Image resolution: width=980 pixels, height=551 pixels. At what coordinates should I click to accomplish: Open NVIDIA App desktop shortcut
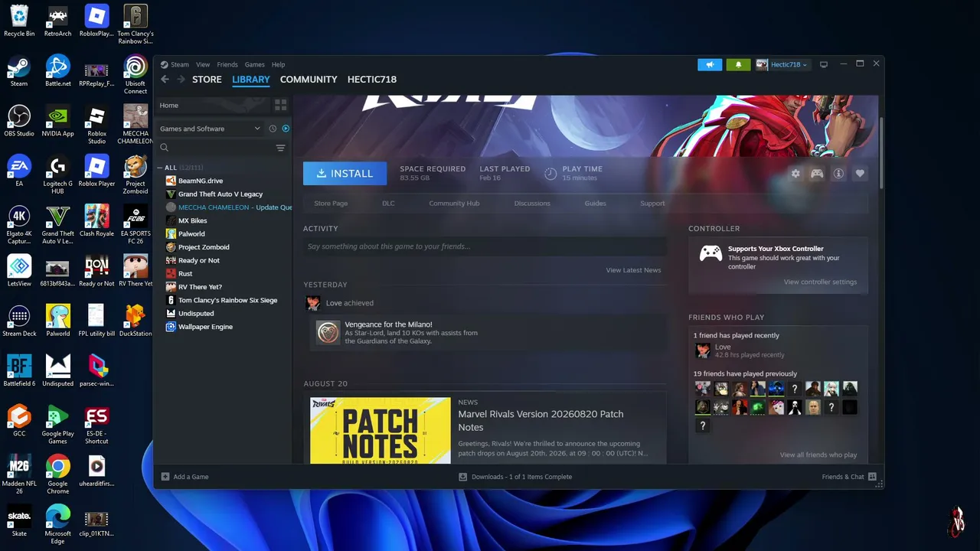(x=58, y=121)
